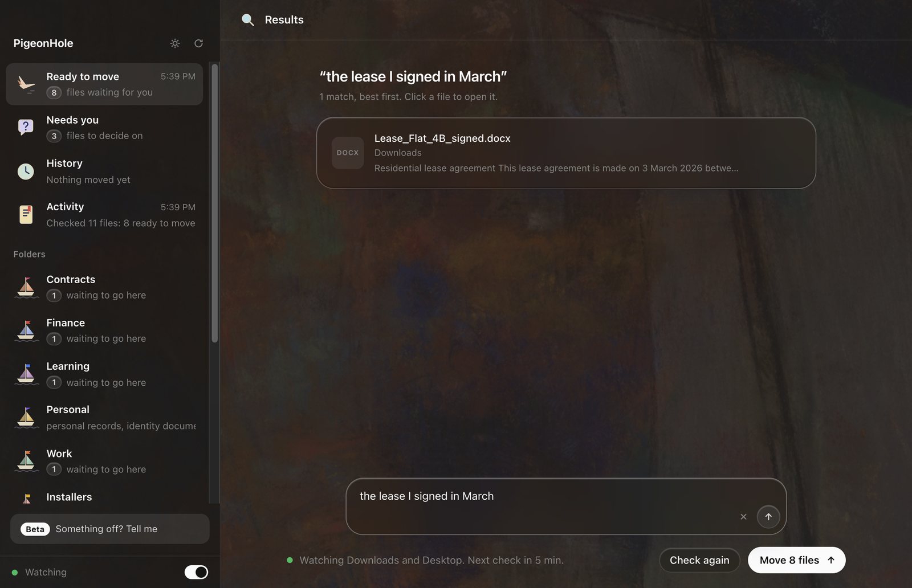This screenshot has height=588, width=912.
Task: Click the Move 8 files button
Action: tap(796, 560)
